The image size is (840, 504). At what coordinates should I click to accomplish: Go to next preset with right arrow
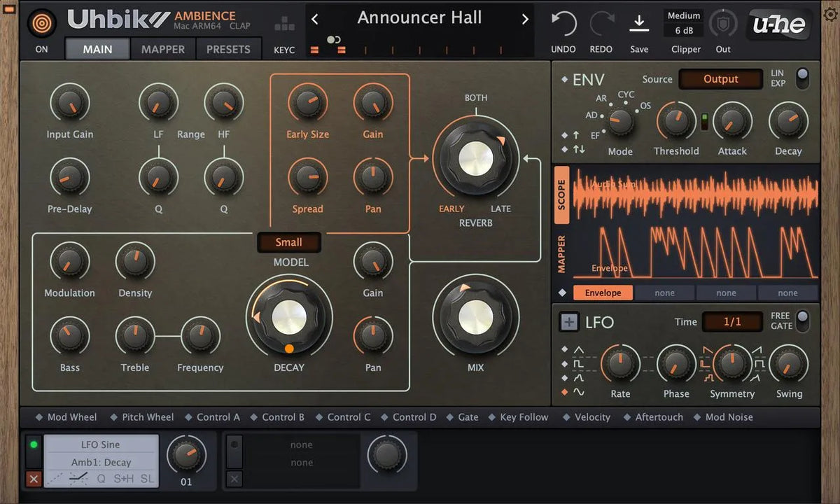(x=525, y=20)
